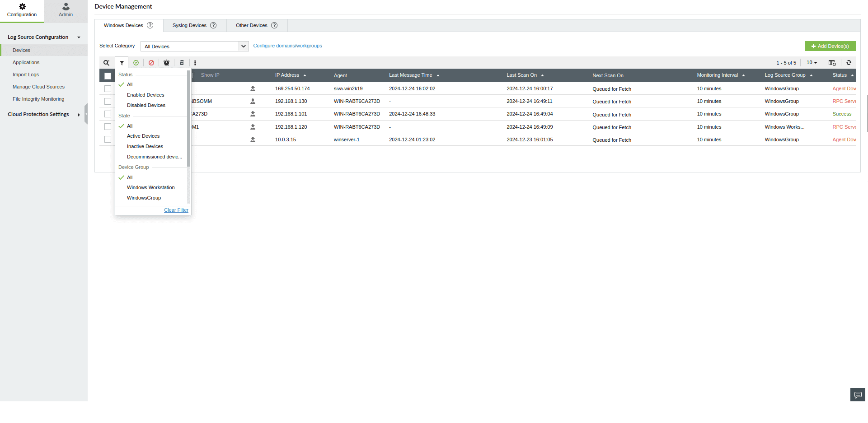Viewport: 868px width, 423px height.
Task: Open the Configure domains/workgroups link
Action: [x=287, y=46]
